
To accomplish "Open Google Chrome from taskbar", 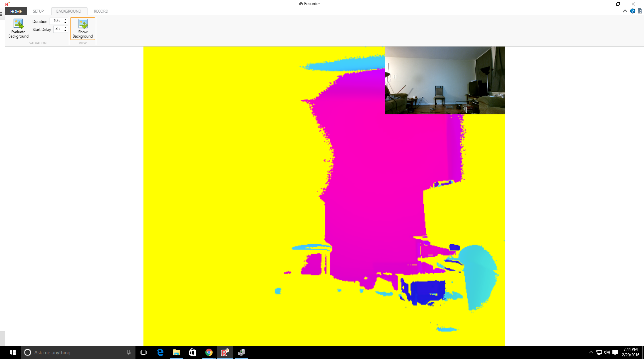I will 209,352.
